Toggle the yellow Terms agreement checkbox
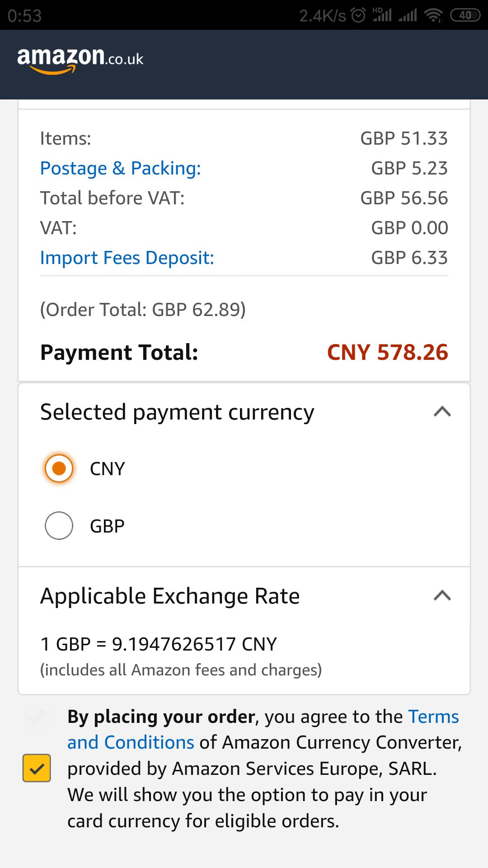This screenshot has width=488, height=868. tap(37, 768)
